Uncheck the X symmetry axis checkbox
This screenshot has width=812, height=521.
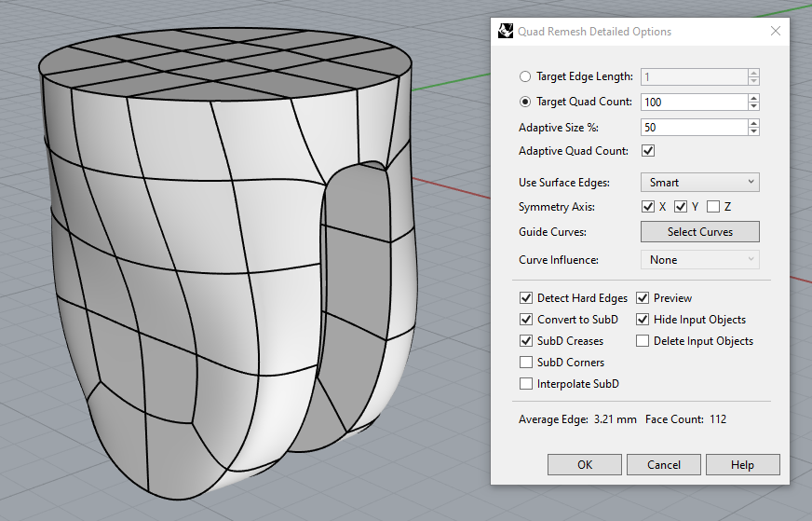pyautogui.click(x=648, y=207)
